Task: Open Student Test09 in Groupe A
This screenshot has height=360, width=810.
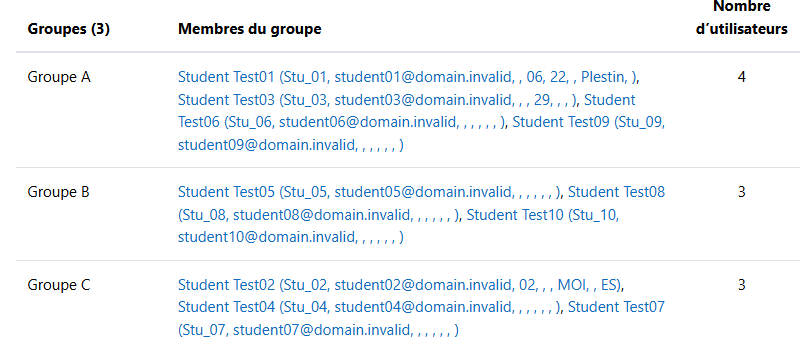Action: click(588, 122)
